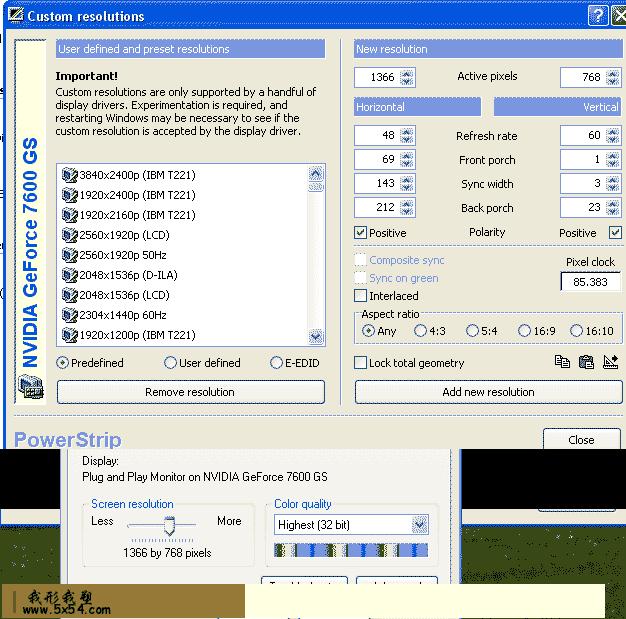This screenshot has height=619, width=626.
Task: Click the icon beside 1920x2160p (IBM T221)
Action: pos(69,215)
